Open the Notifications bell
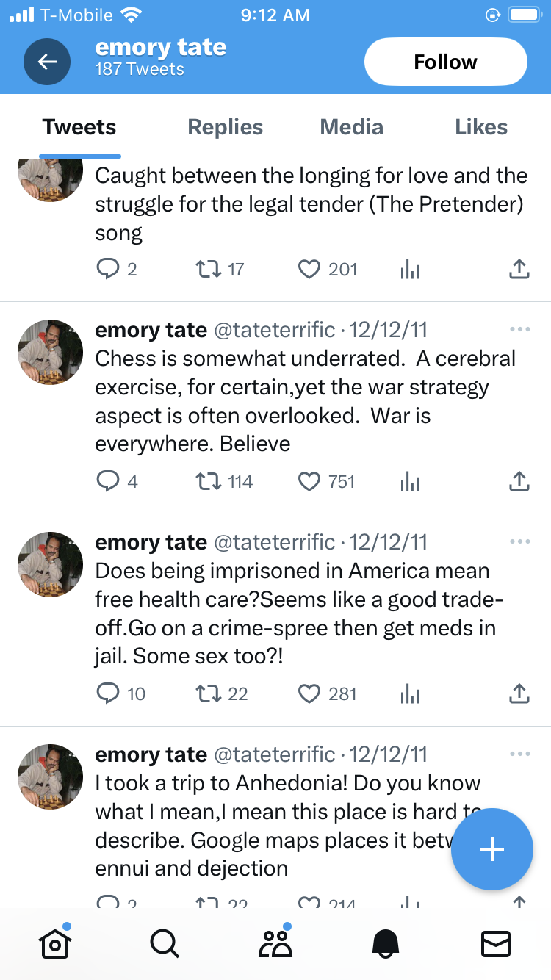This screenshot has height=980, width=551. pyautogui.click(x=386, y=943)
